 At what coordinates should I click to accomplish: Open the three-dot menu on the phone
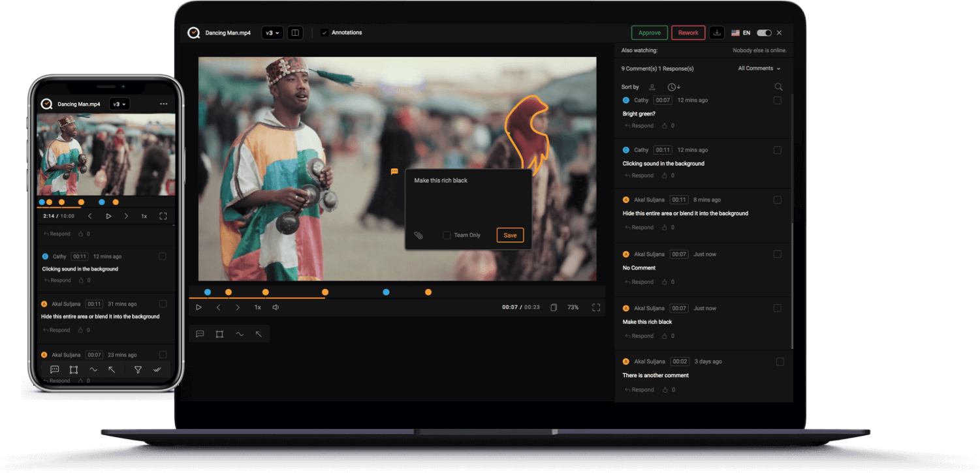tap(163, 104)
